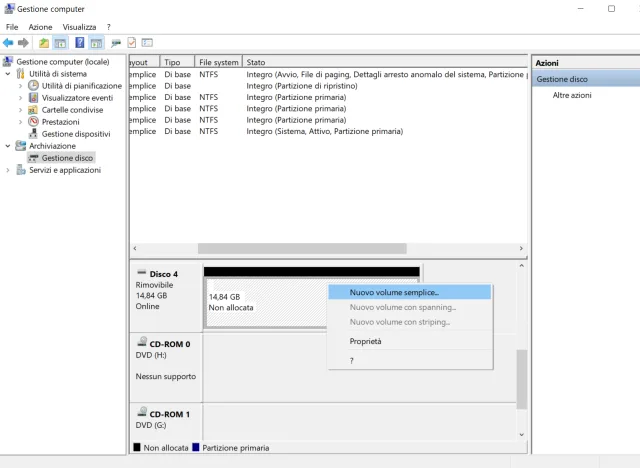Click the checkmark Properties toolbar icon
Viewport: 640px width, 468px height.
[132, 43]
